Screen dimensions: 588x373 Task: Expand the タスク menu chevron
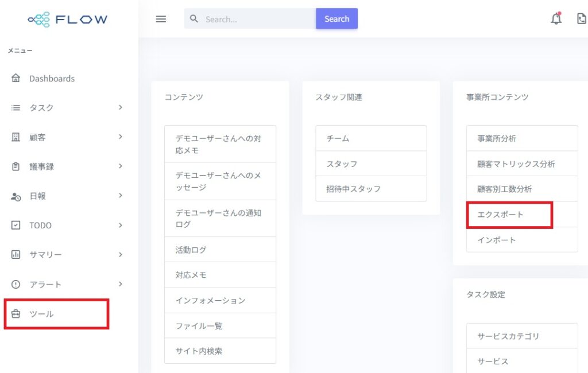(121, 107)
